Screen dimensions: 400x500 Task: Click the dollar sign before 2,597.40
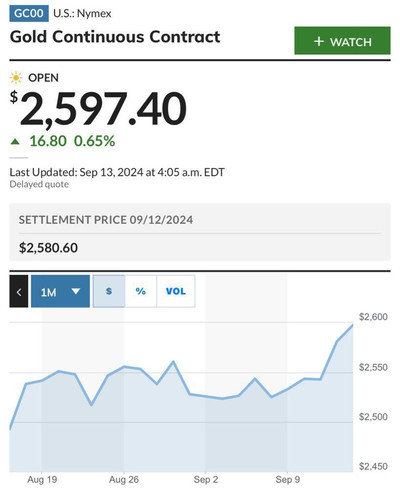(x=14, y=97)
